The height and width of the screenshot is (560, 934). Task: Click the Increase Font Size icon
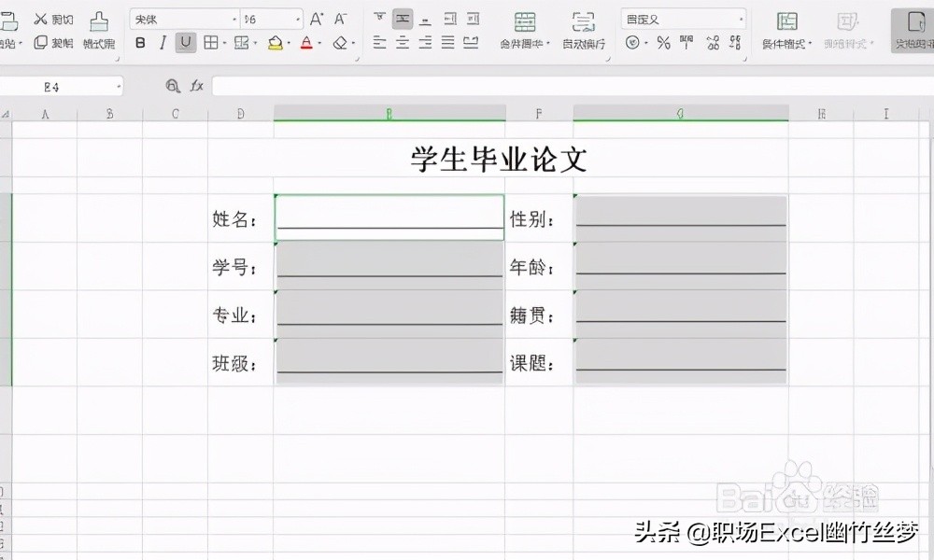pyautogui.click(x=318, y=18)
